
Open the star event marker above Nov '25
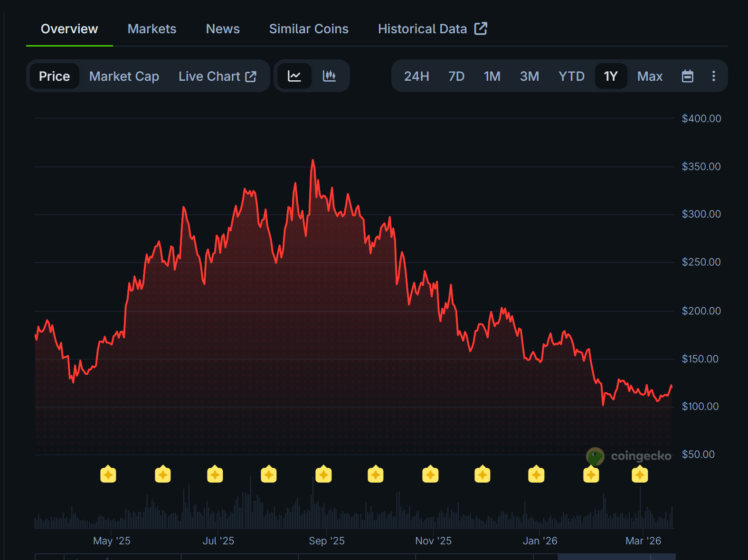[431, 474]
